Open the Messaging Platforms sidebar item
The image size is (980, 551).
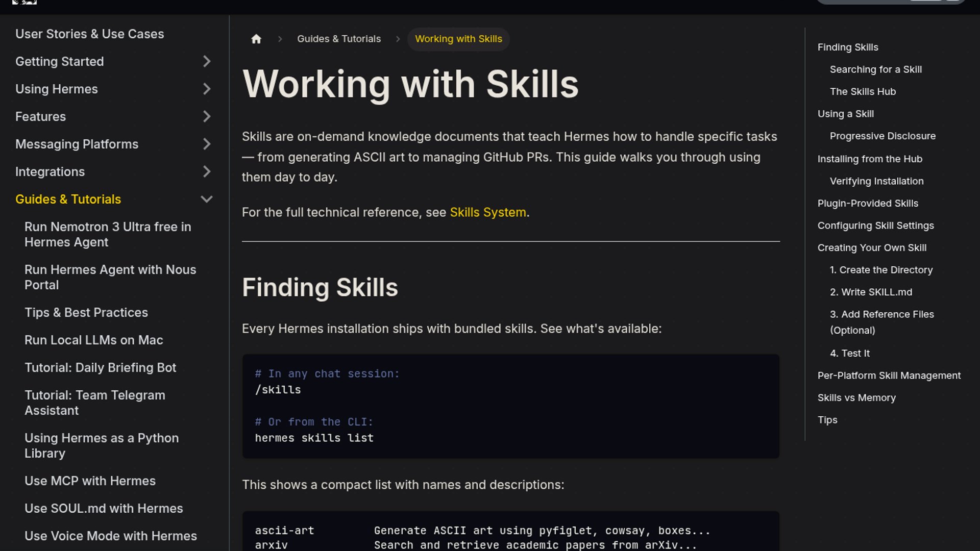click(x=77, y=144)
